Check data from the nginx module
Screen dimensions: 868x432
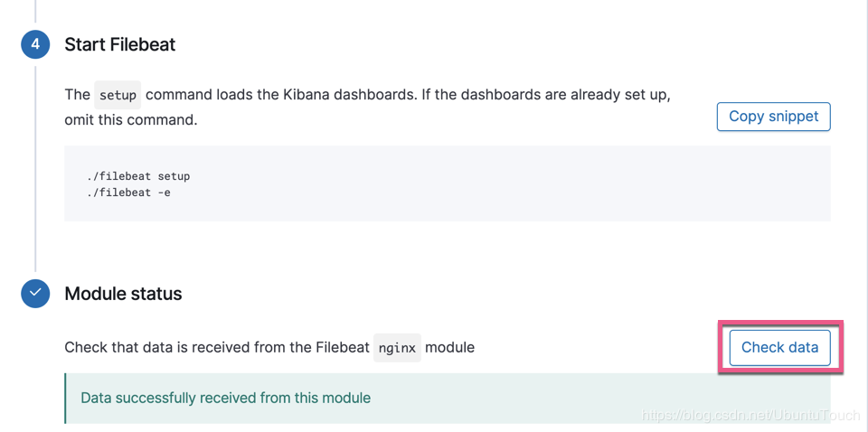[x=779, y=348]
